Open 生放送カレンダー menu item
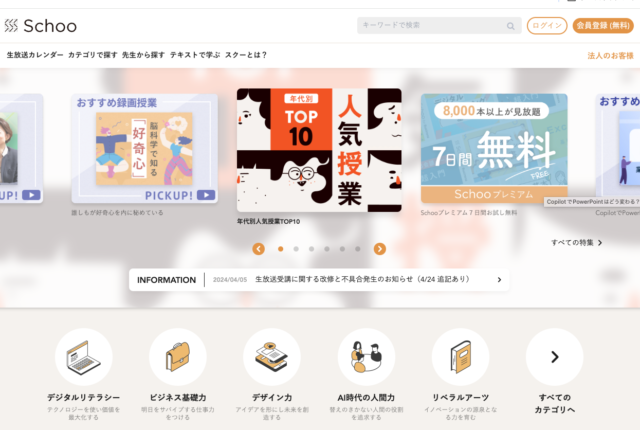The image size is (640, 430). point(35,55)
